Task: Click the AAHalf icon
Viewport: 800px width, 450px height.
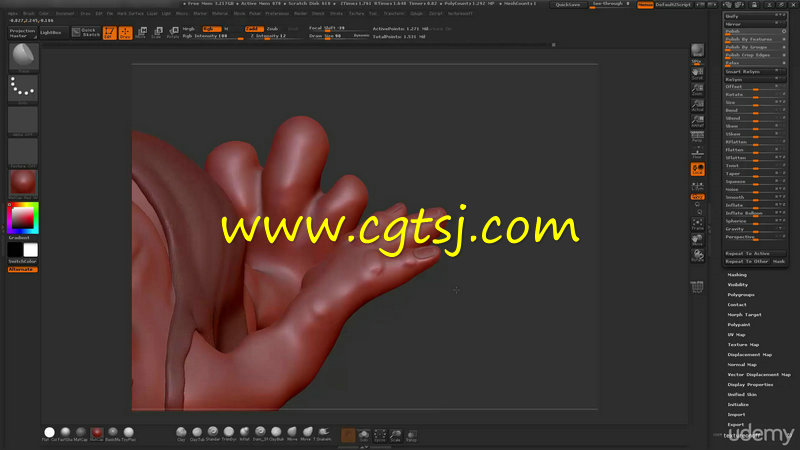Action: (x=697, y=121)
